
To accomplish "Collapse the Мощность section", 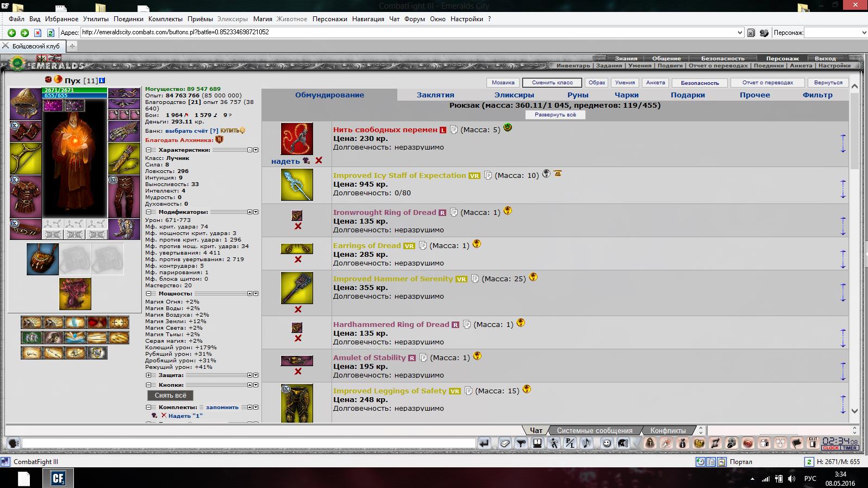I will (148, 294).
